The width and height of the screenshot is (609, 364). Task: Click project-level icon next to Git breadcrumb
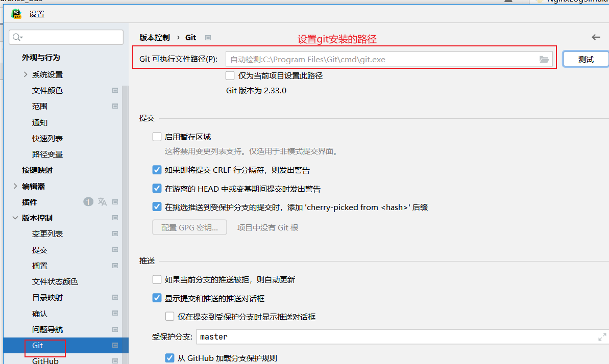point(208,38)
